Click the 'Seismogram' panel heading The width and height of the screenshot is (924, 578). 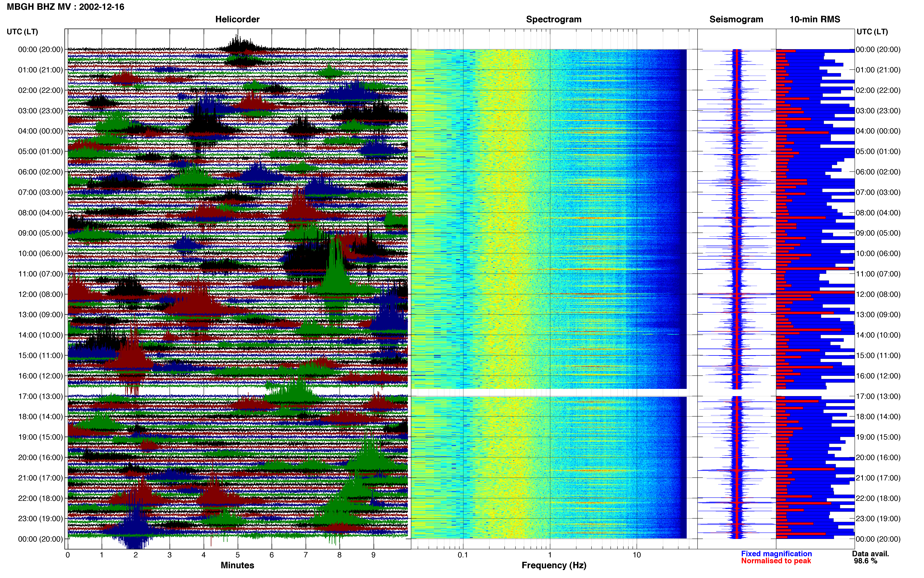point(736,20)
